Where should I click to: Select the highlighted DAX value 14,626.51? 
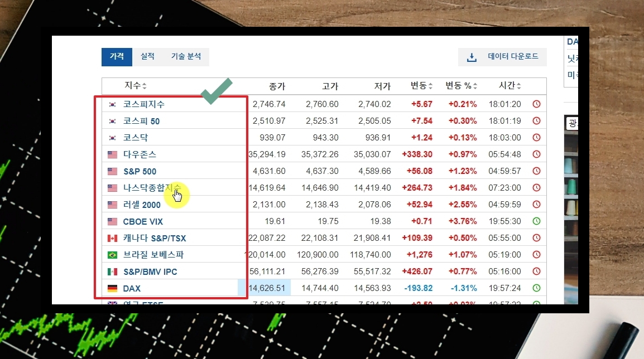click(x=267, y=288)
